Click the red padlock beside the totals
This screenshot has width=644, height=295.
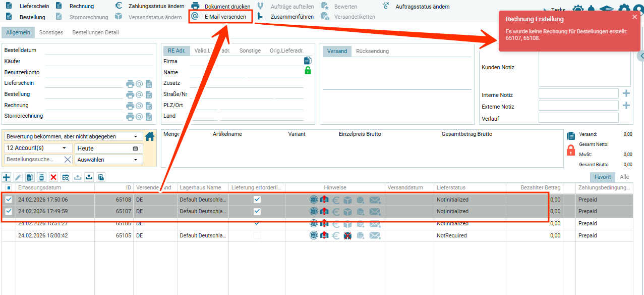(571, 150)
